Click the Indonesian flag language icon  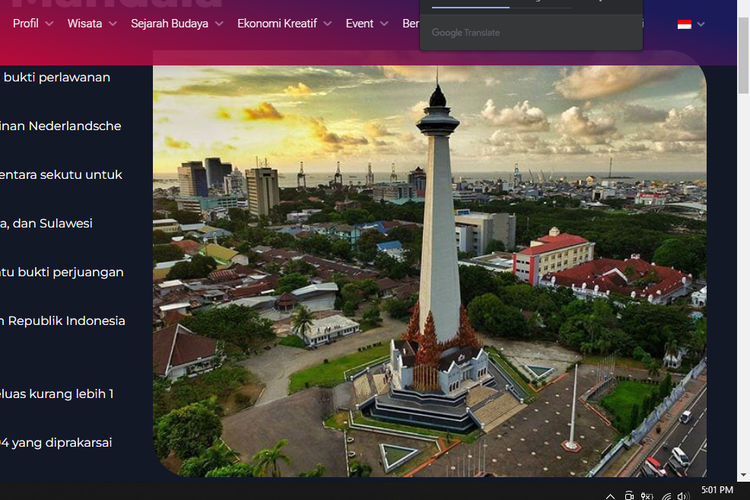(x=684, y=24)
